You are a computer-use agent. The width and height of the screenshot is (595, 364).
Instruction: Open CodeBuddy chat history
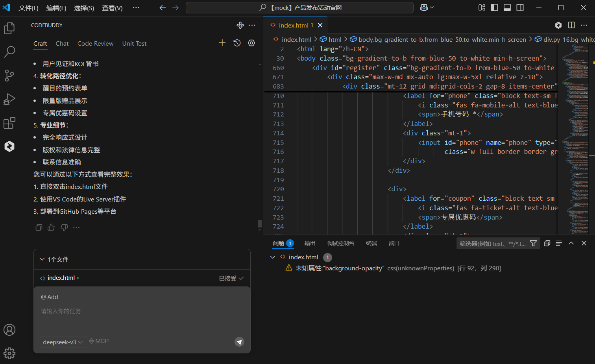[237, 43]
